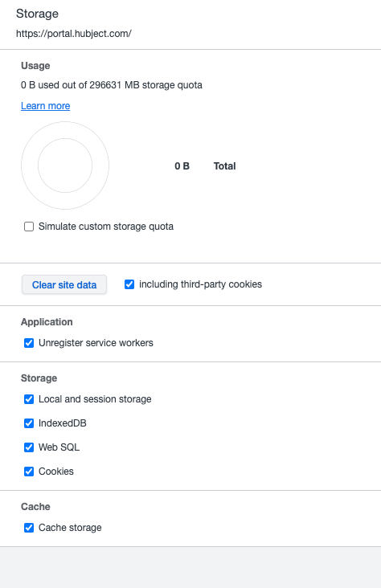The width and height of the screenshot is (381, 588).
Task: Click the storage quota usage text
Action: (x=112, y=85)
